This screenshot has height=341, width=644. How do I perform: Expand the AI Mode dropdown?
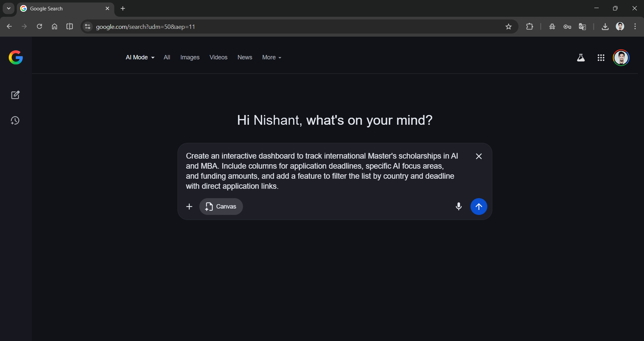click(x=140, y=57)
